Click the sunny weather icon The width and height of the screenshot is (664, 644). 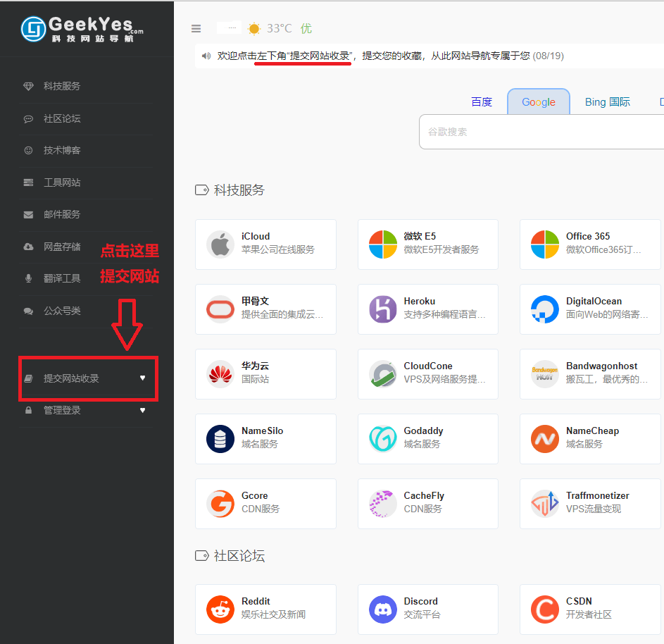254,28
